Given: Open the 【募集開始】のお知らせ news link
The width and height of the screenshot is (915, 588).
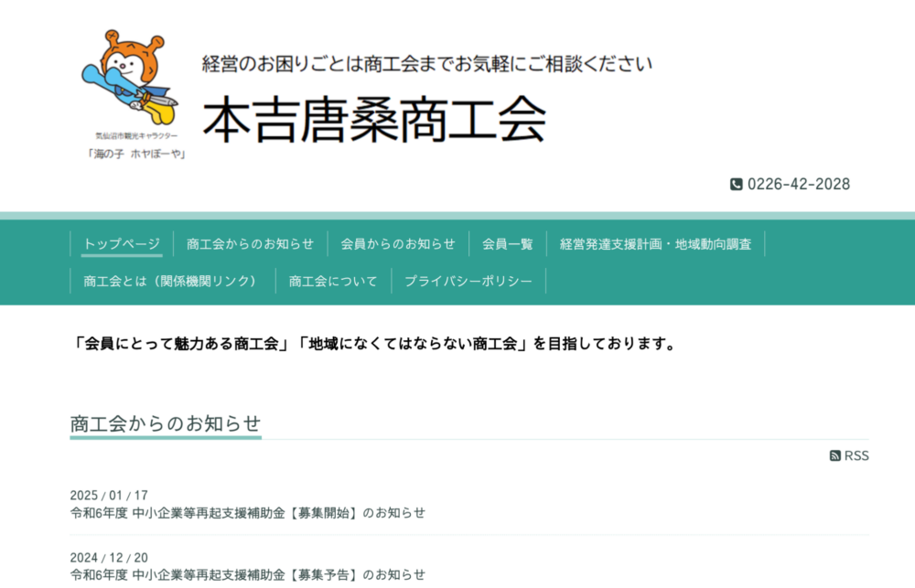Looking at the screenshot, I should [248, 513].
